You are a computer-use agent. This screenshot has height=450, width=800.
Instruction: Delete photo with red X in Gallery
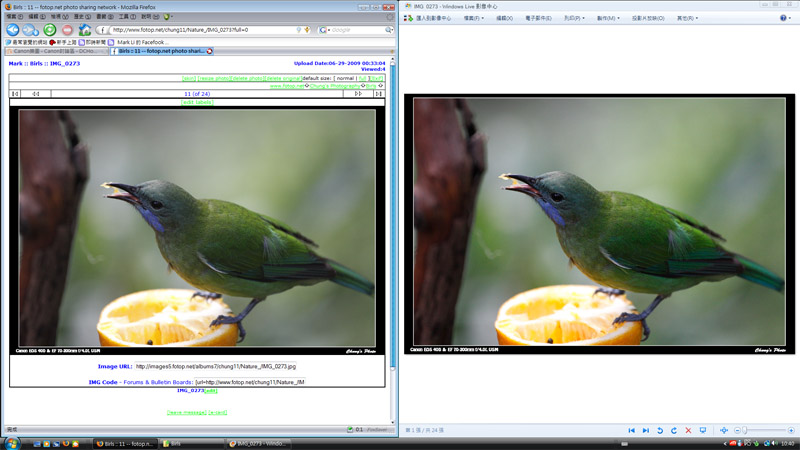tap(688, 431)
